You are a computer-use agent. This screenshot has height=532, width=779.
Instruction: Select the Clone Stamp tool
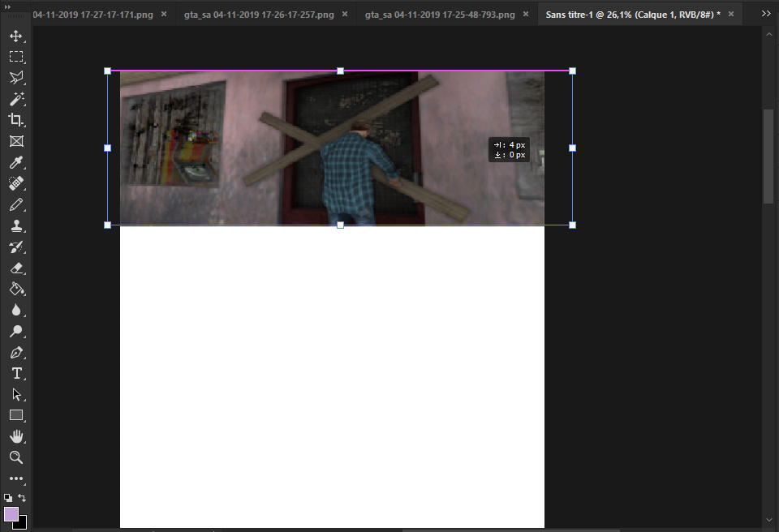pos(16,226)
